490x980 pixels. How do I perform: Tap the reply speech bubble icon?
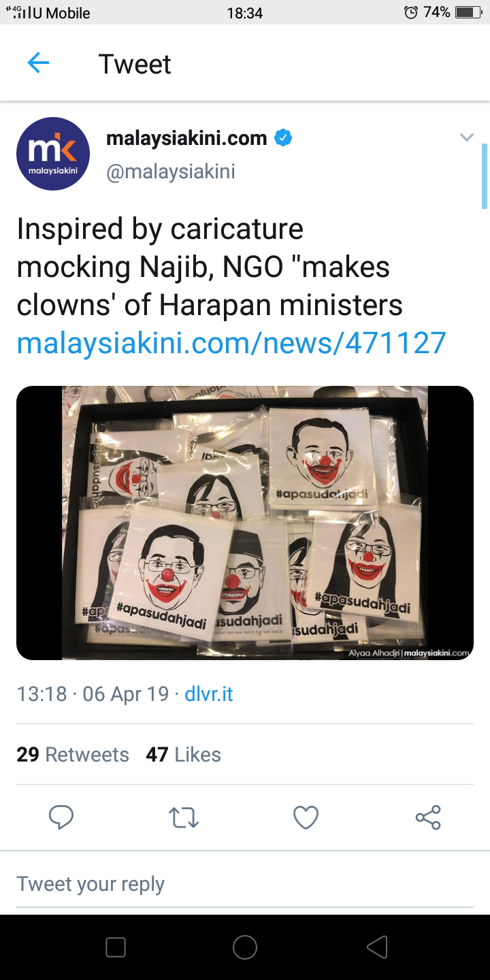(61, 817)
